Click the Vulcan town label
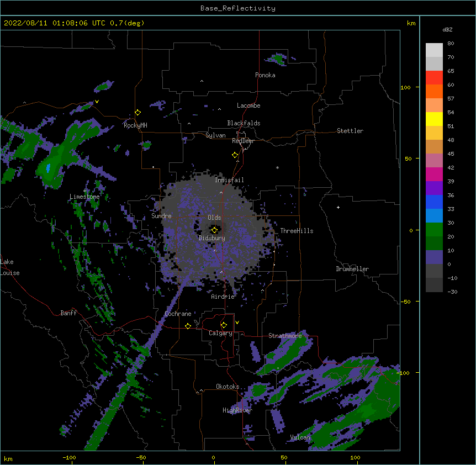 pyautogui.click(x=300, y=437)
